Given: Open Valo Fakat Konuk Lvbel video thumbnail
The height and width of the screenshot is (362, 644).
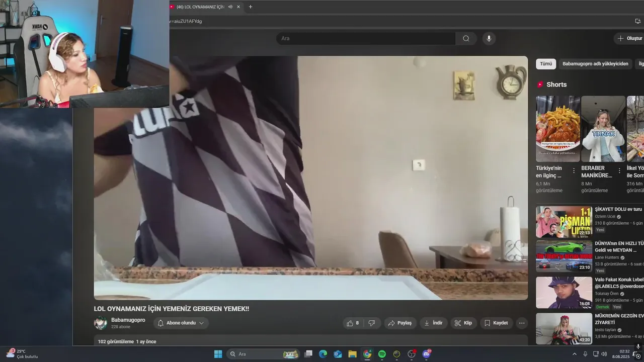Looking at the screenshot, I should click(x=564, y=292).
